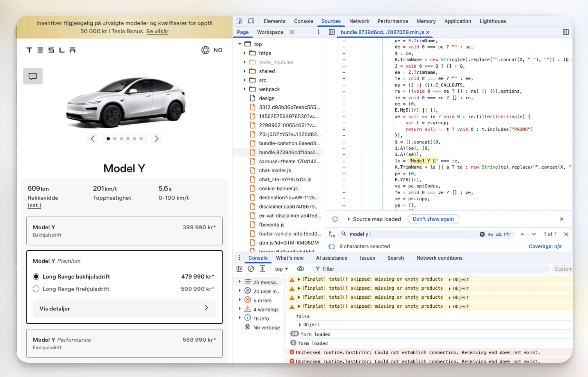The height and width of the screenshot is (377, 588).
Task: Click the Se vilkår link
Action: click(157, 31)
